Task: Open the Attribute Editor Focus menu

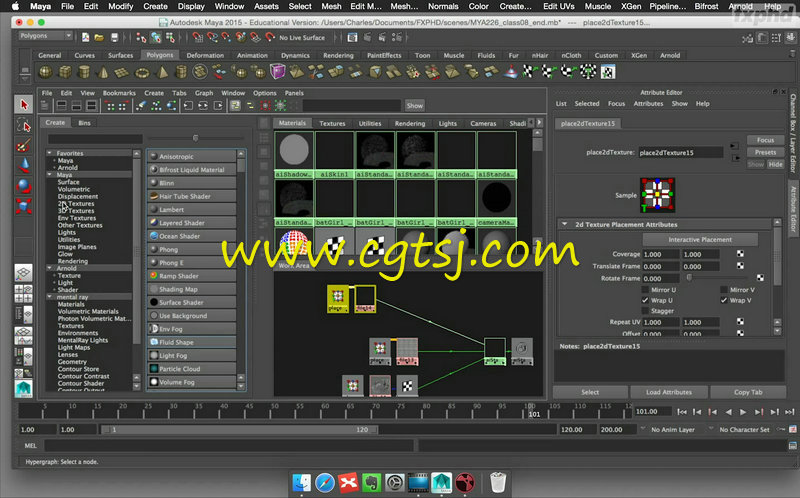Action: pos(616,104)
